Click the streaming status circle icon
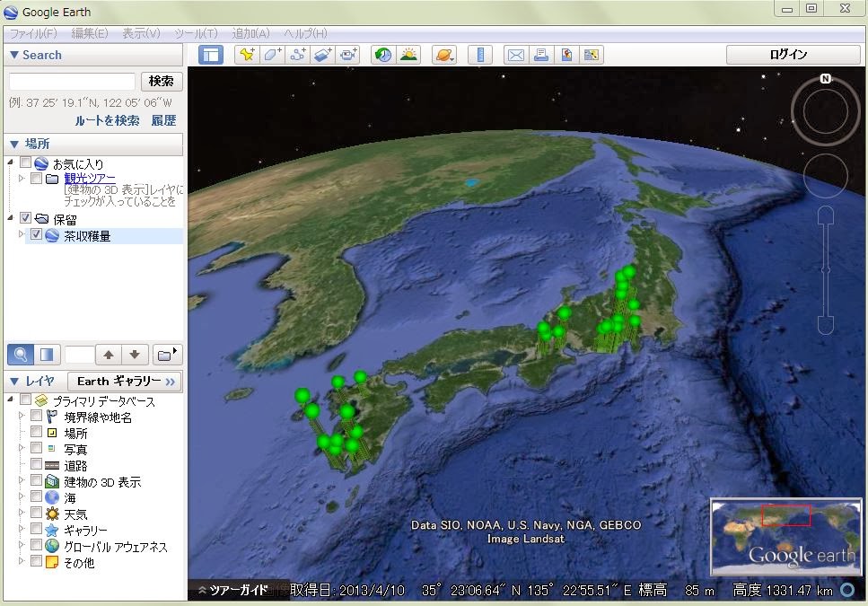This screenshot has height=606, width=868. (x=847, y=590)
